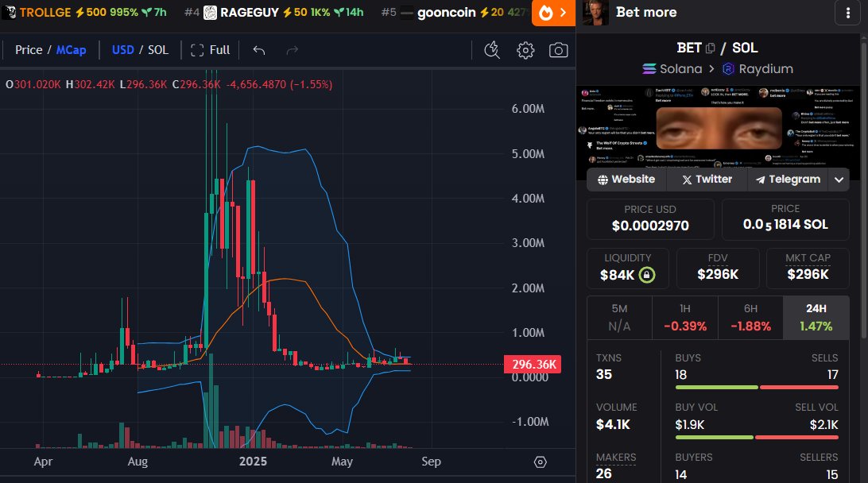Click the PRICE USD value $0.0002970
Screen dimensions: 868x483
click(650, 226)
